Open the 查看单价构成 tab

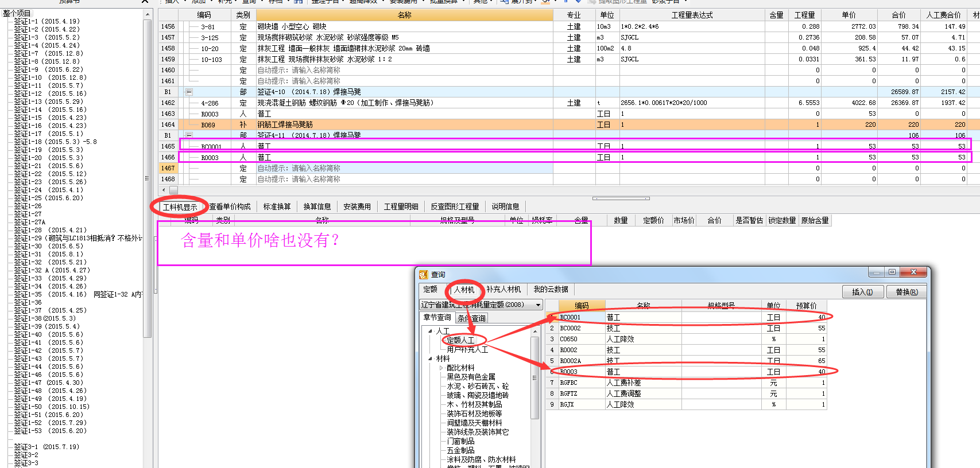(x=230, y=206)
